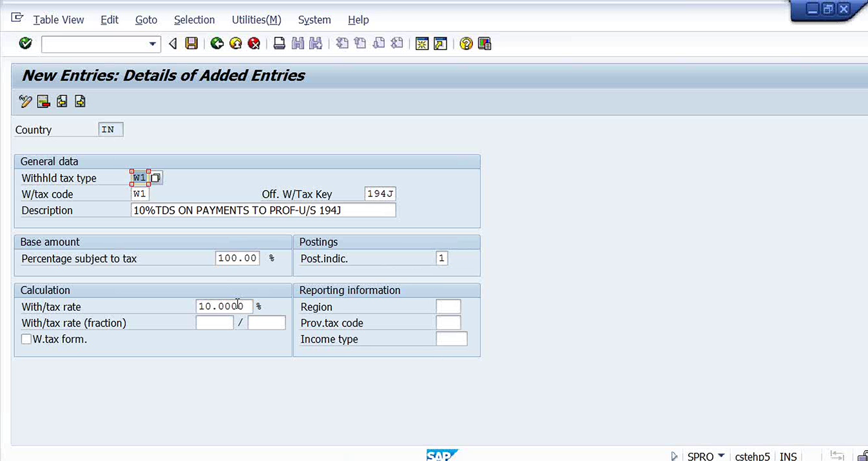Exit with the yellow up-arrow icon
868x461 pixels.
pos(236,44)
